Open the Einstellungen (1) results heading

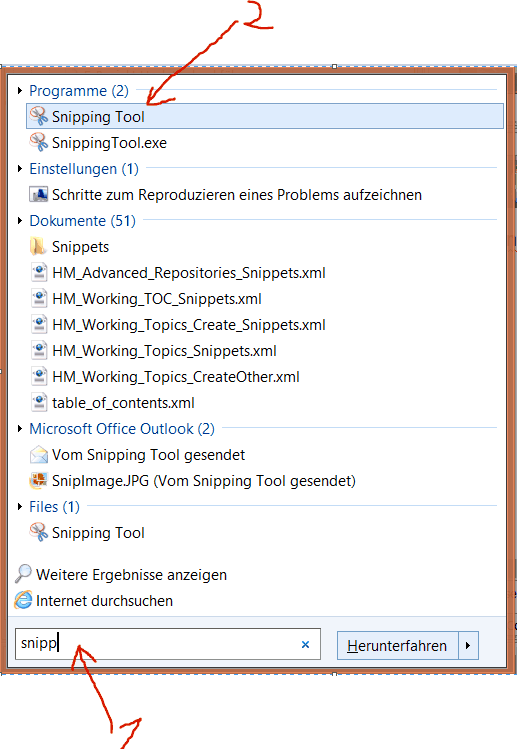(x=84, y=169)
